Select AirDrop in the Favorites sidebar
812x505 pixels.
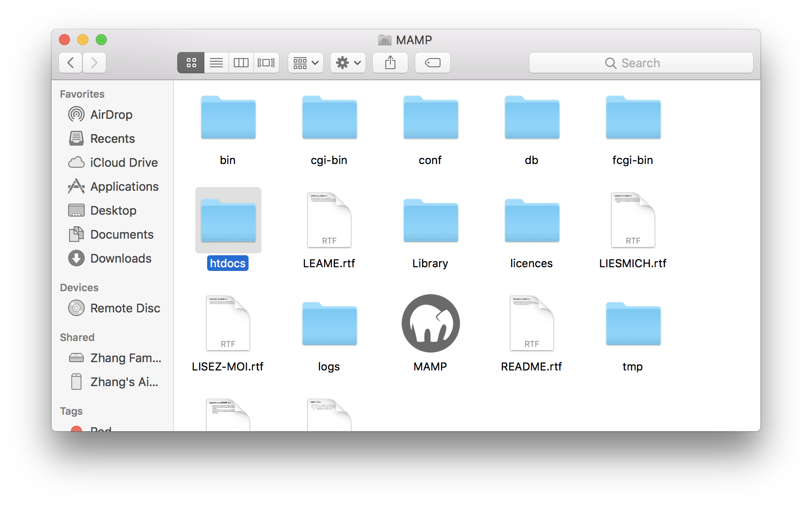tap(111, 115)
